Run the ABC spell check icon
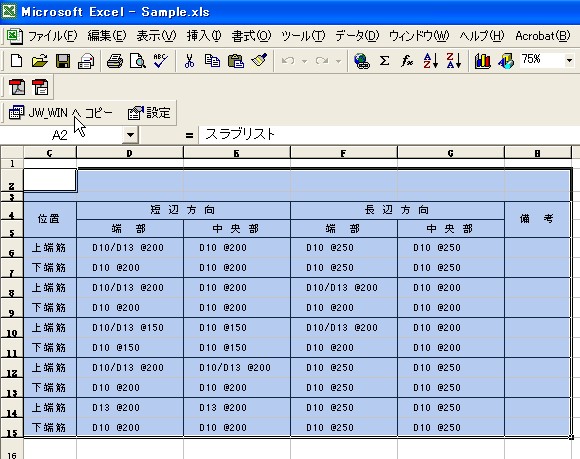This screenshot has height=459, width=580. 160,61
